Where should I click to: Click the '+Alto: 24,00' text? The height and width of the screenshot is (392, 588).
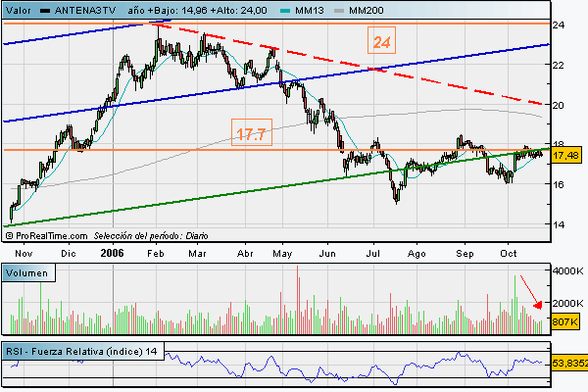coord(238,10)
